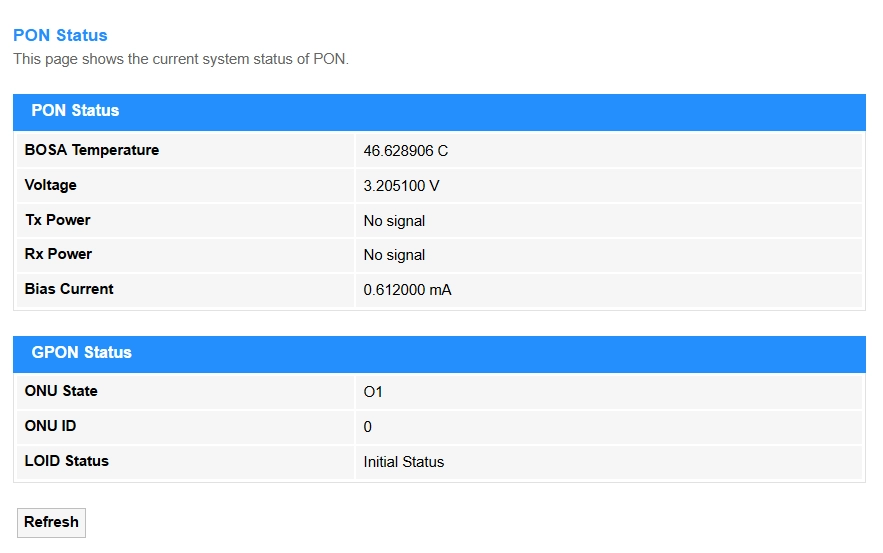Image resolution: width=883 pixels, height=553 pixels.
Task: Click the No signal value for Rx Power
Action: [394, 255]
